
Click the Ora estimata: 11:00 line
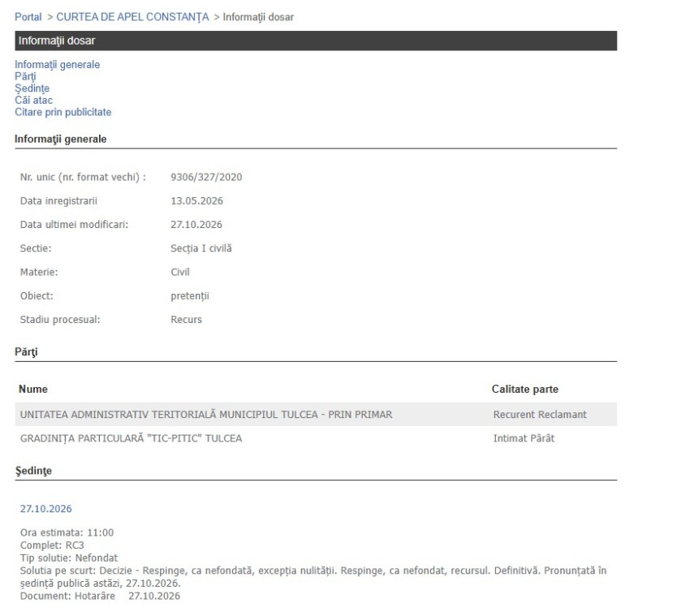(x=67, y=532)
